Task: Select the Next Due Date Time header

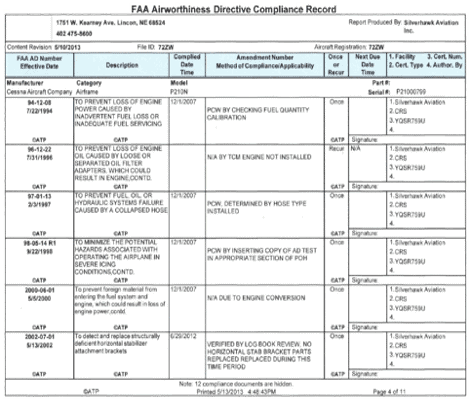Action: click(368, 64)
